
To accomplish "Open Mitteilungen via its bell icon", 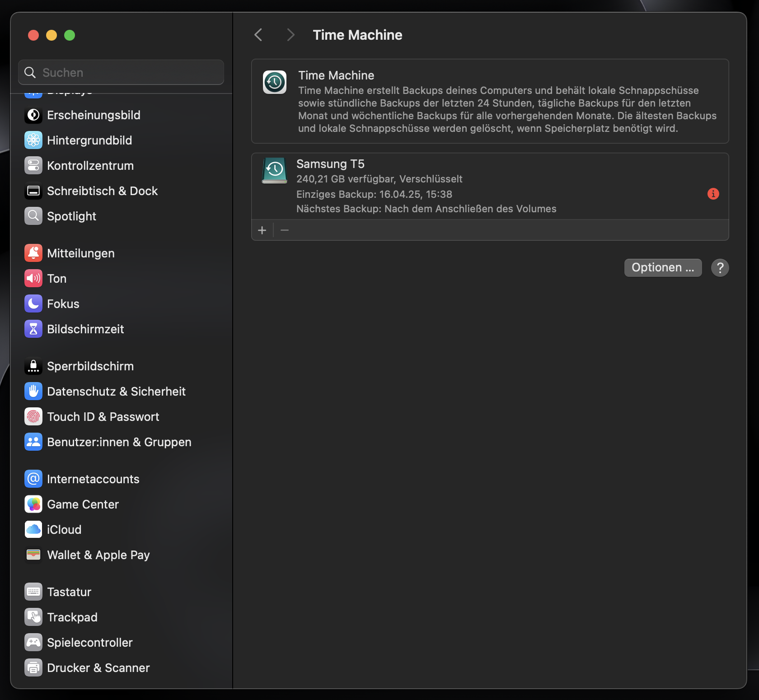I will tap(33, 253).
